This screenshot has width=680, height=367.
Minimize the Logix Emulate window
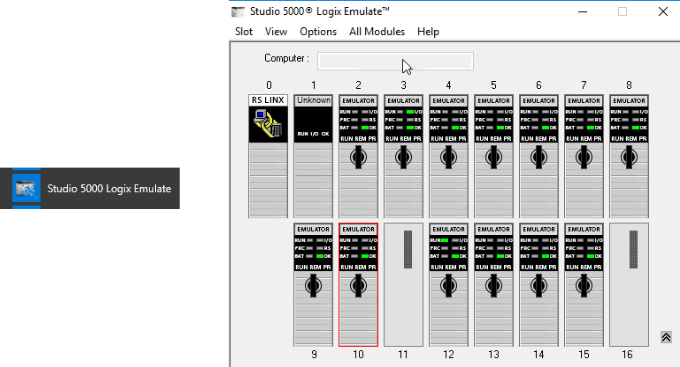click(582, 12)
